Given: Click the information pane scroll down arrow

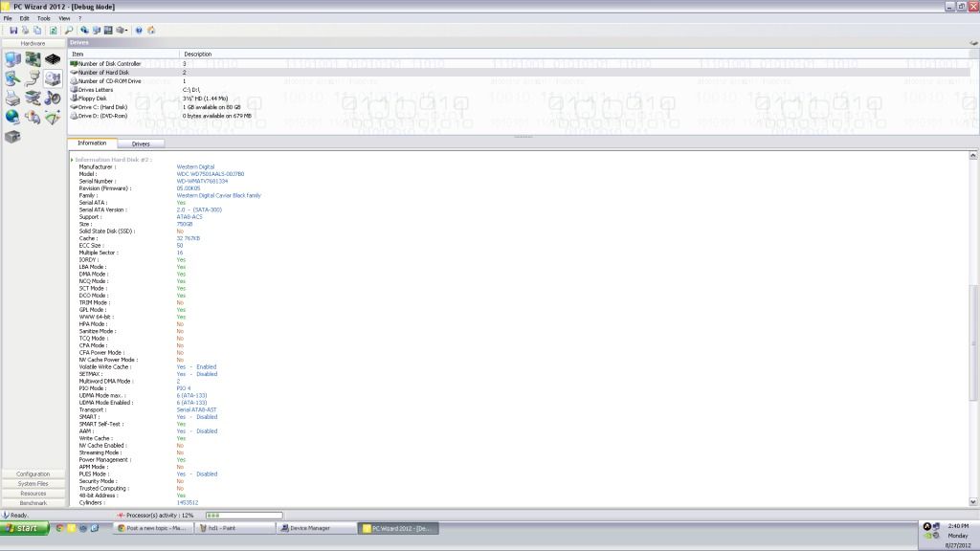Looking at the screenshot, I should pyautogui.click(x=973, y=501).
